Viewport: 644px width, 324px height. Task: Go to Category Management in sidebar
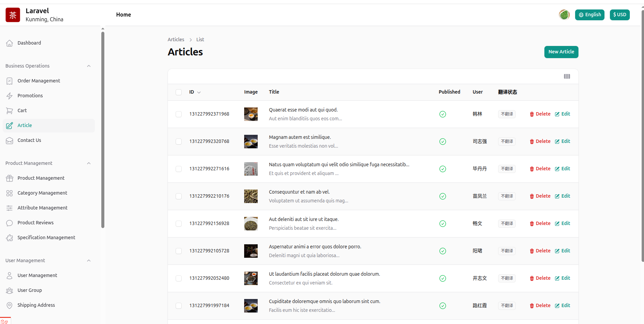[42, 193]
